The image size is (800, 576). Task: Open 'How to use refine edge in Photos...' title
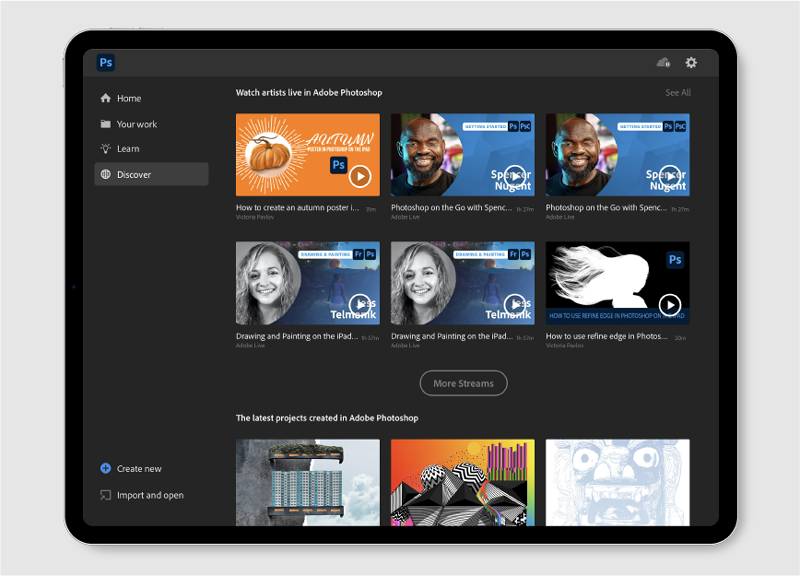pyautogui.click(x=607, y=336)
